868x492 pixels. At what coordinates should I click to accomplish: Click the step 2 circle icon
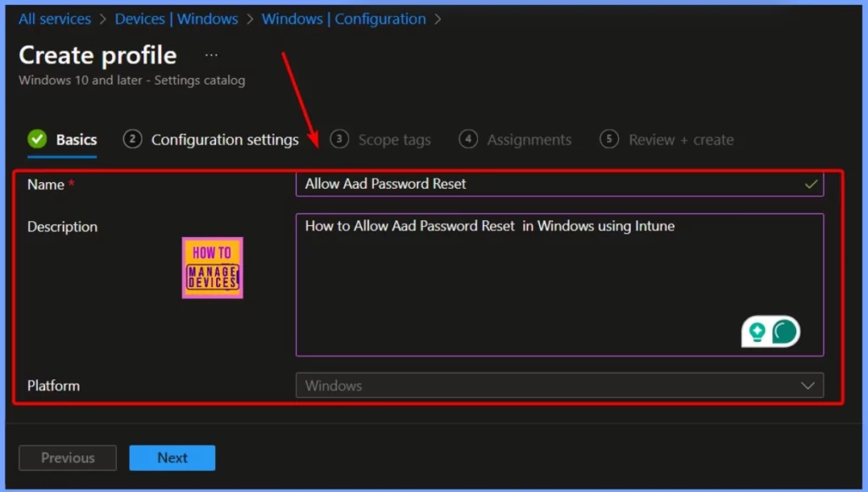132,139
